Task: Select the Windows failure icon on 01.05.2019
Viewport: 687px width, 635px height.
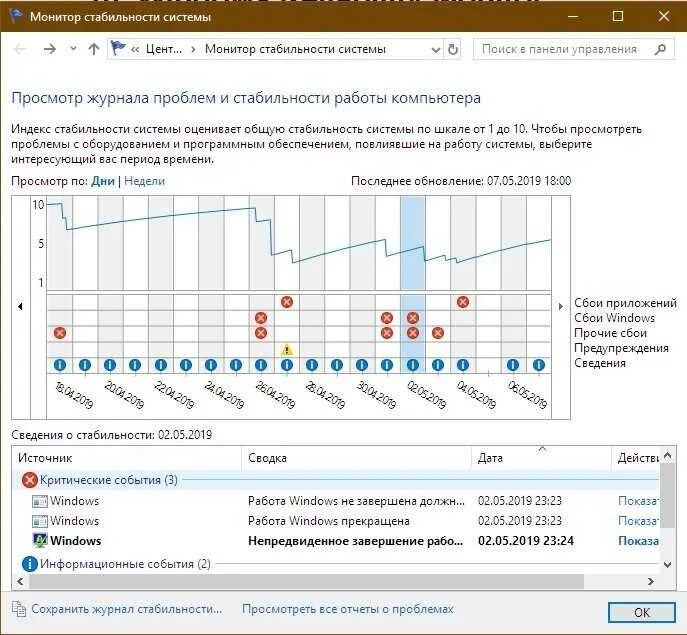Action: (386, 318)
